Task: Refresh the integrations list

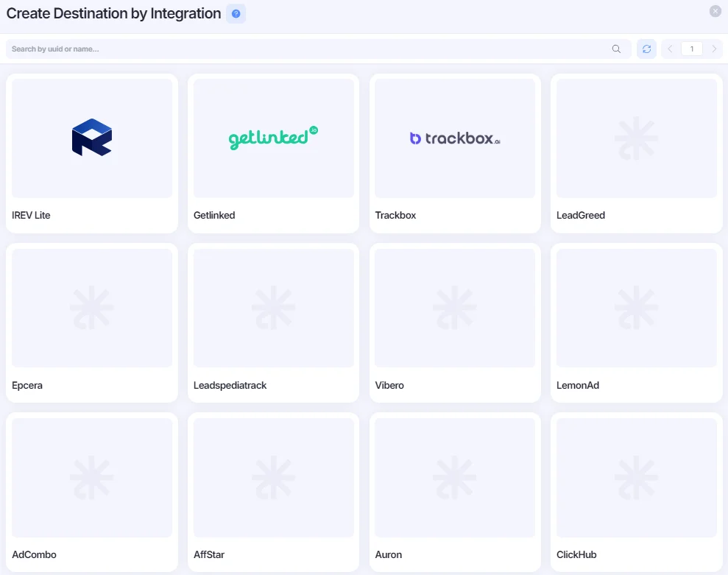Action: [x=646, y=49]
